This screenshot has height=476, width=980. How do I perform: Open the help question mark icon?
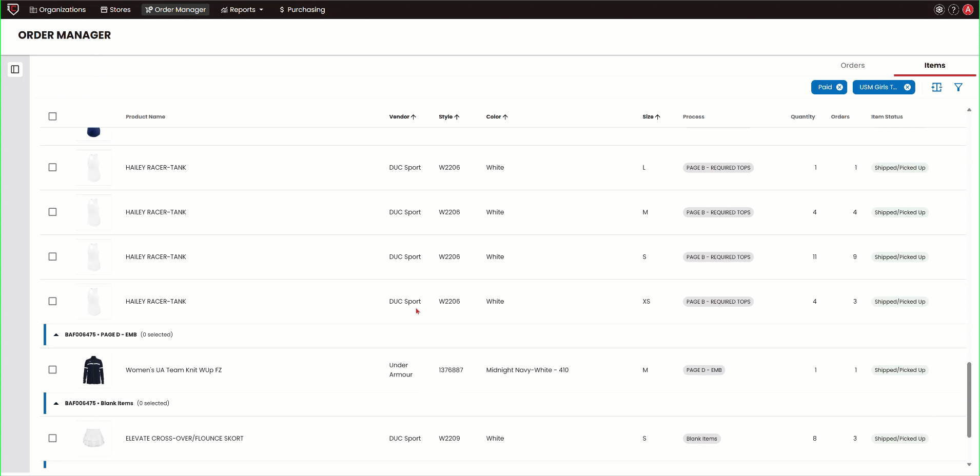(x=953, y=10)
